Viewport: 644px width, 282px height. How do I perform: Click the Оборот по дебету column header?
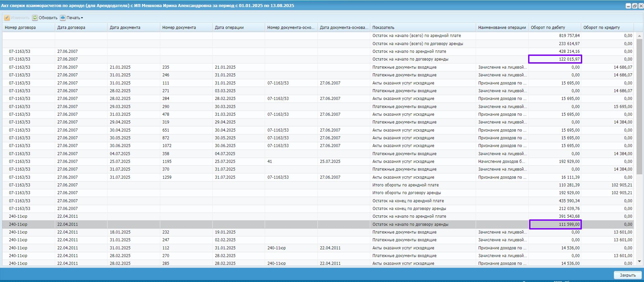(x=555, y=28)
